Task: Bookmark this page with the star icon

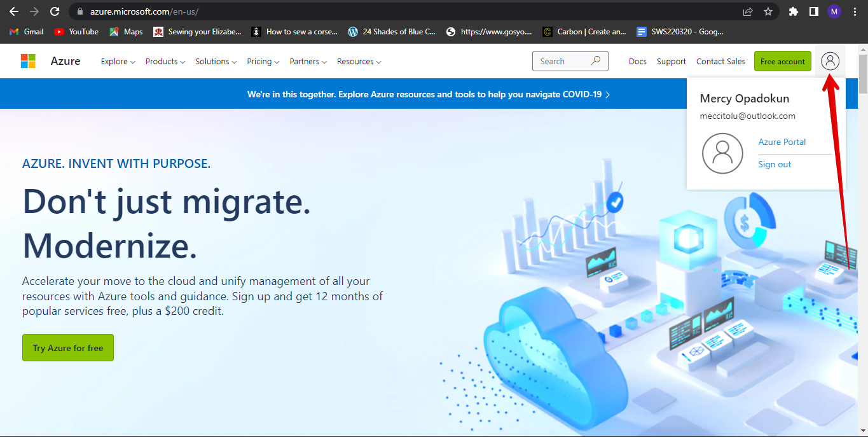Action: (x=768, y=11)
